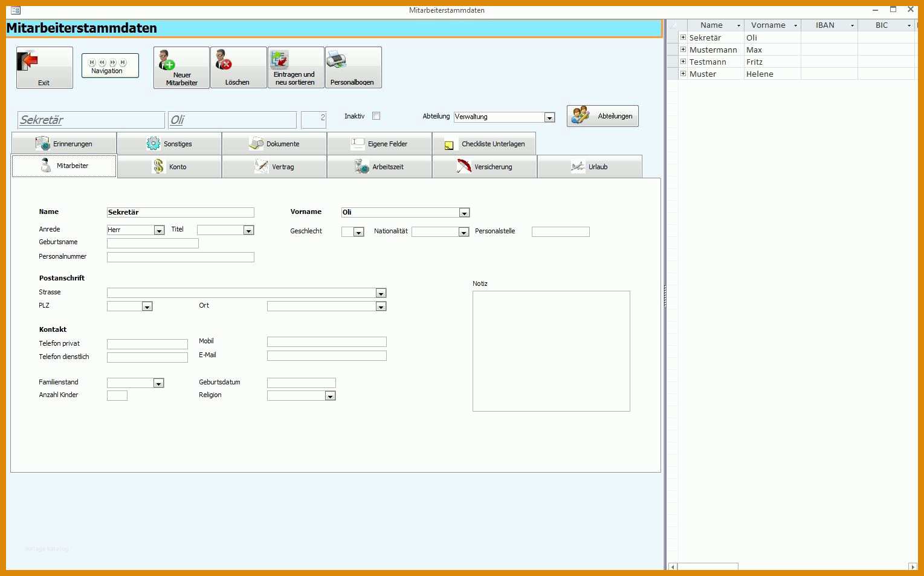Click the Geburtsname field
924x576 pixels.
click(153, 244)
